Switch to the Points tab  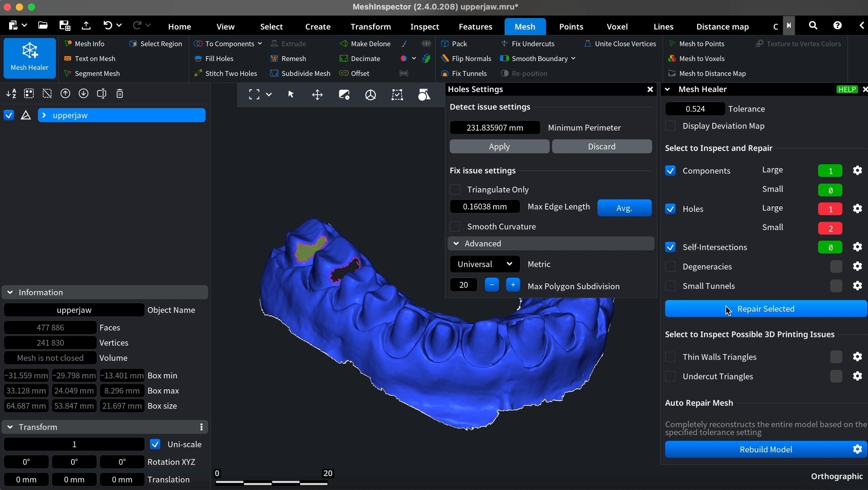click(x=571, y=27)
